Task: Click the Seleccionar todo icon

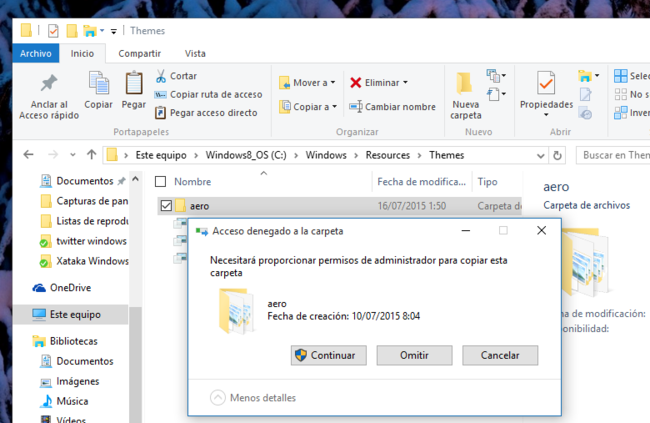Action: click(x=621, y=76)
